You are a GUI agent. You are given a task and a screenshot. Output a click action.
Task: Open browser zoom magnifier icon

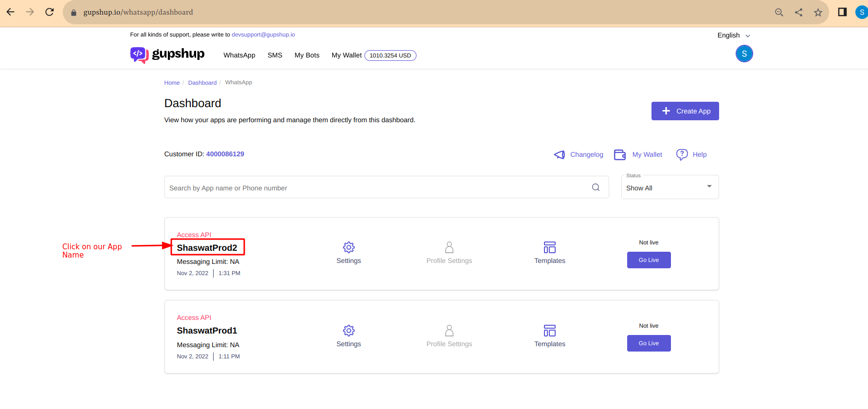pos(779,12)
